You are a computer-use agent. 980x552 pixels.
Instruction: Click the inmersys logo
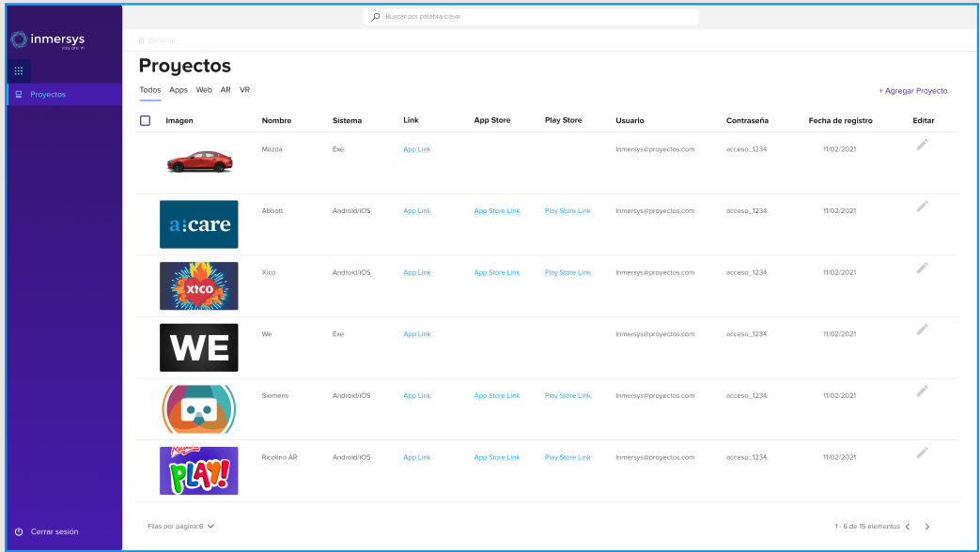tap(48, 41)
